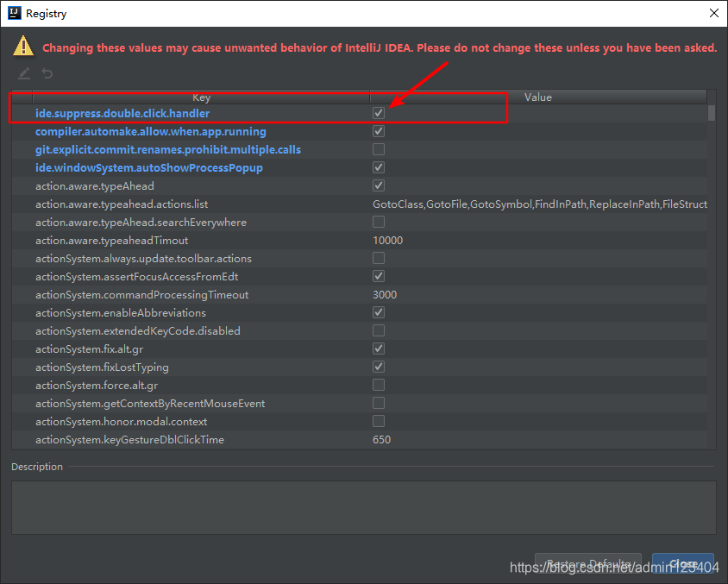Click the 650 value cell
The width and height of the screenshot is (728, 584).
pos(381,439)
